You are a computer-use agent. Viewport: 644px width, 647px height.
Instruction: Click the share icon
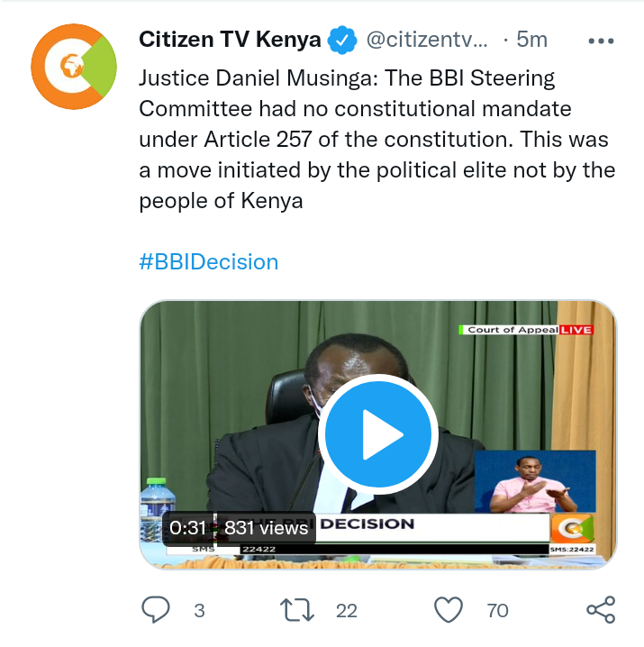pyautogui.click(x=601, y=610)
